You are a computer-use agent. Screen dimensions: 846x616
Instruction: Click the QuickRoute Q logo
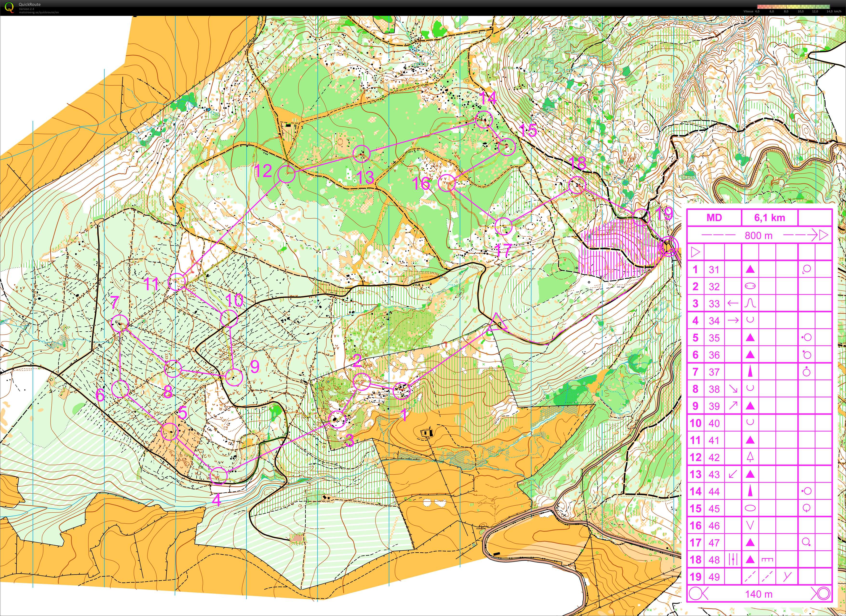click(10, 7)
